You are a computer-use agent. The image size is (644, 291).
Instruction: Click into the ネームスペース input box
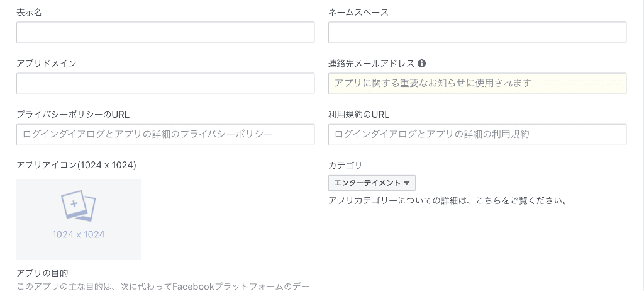coord(477,33)
